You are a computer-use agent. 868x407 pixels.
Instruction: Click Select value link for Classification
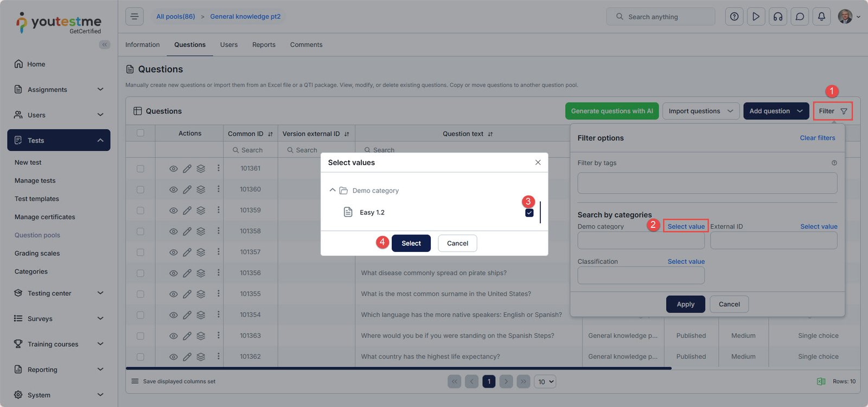click(686, 262)
